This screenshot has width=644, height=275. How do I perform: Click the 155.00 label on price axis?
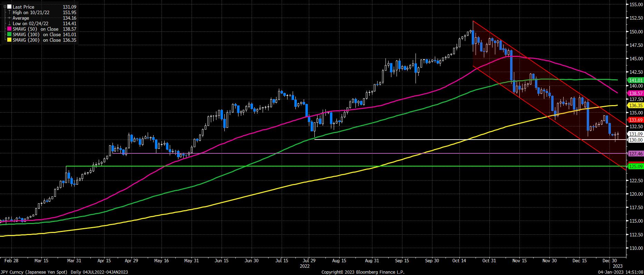click(636, 4)
